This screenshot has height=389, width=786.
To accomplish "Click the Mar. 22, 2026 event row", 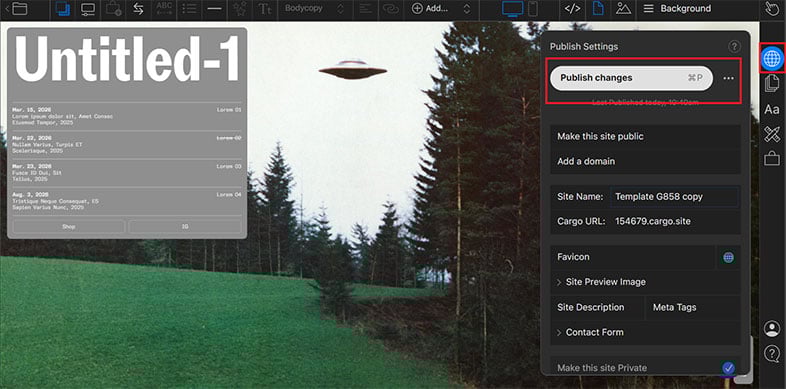I will 127,144.
